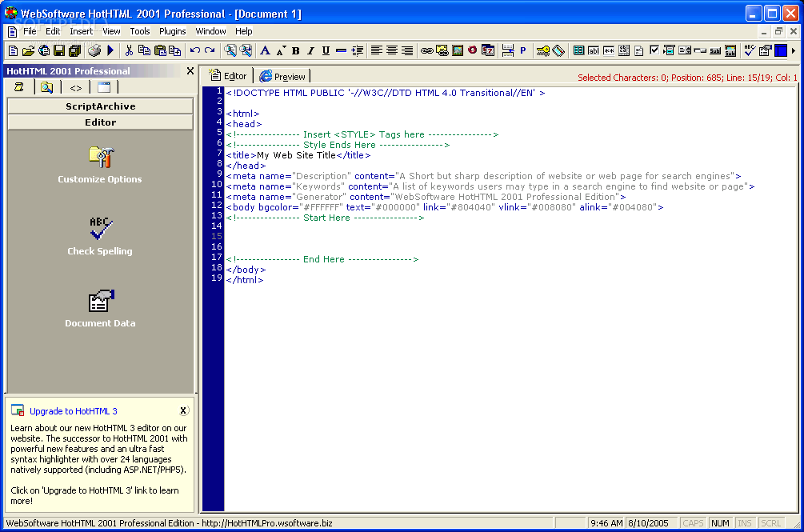Viewport: 804px width, 532px height.
Task: Paste from clipboard using the clipboard icon
Action: [160, 50]
